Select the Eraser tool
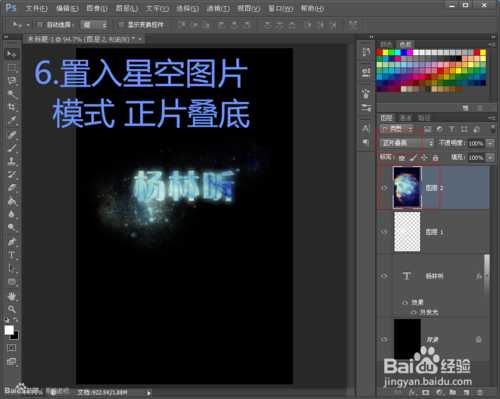This screenshot has height=399, width=500. click(12, 188)
